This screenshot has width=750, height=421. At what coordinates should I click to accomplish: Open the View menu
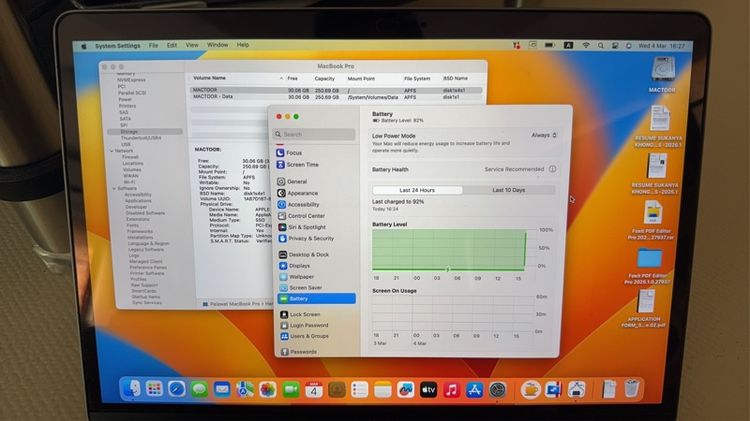(x=192, y=45)
